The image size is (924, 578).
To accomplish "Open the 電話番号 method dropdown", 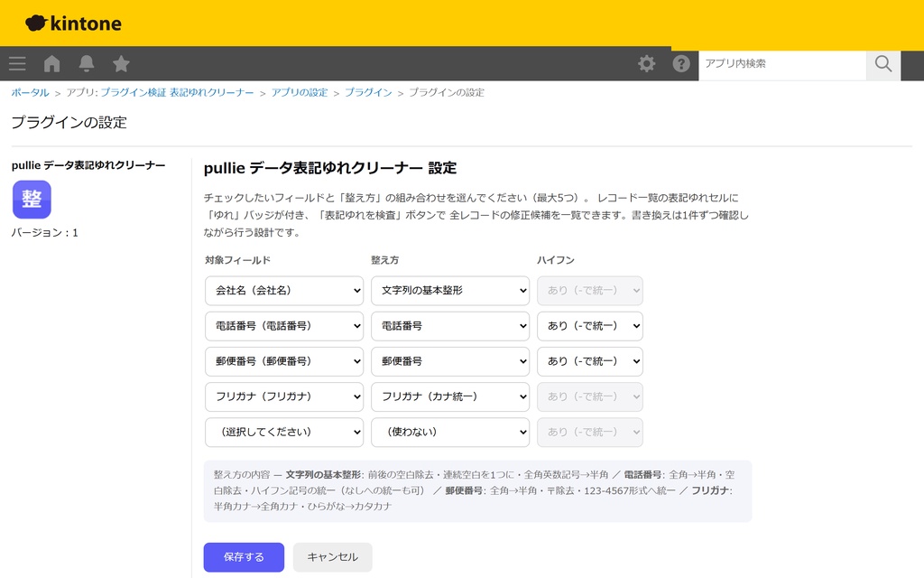I will (x=450, y=326).
